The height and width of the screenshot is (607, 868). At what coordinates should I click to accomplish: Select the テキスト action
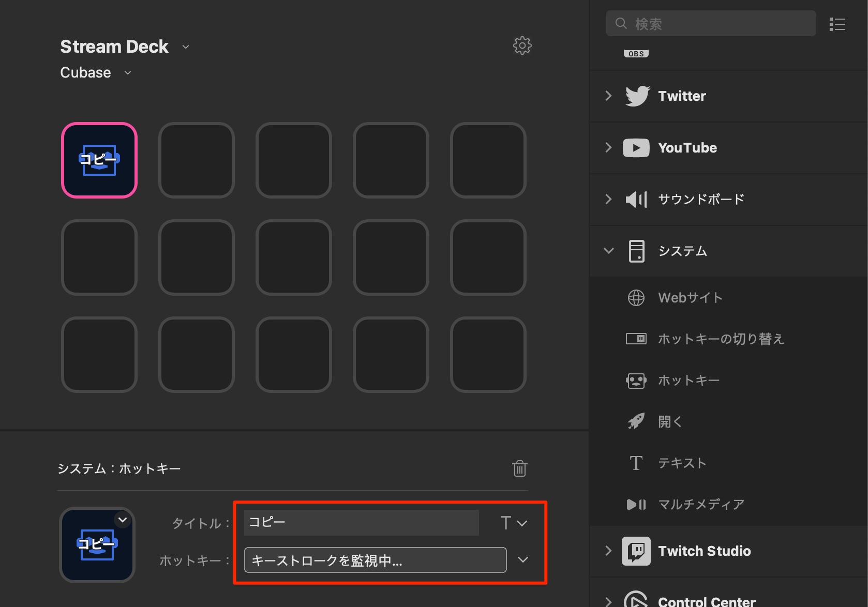[x=728, y=463]
